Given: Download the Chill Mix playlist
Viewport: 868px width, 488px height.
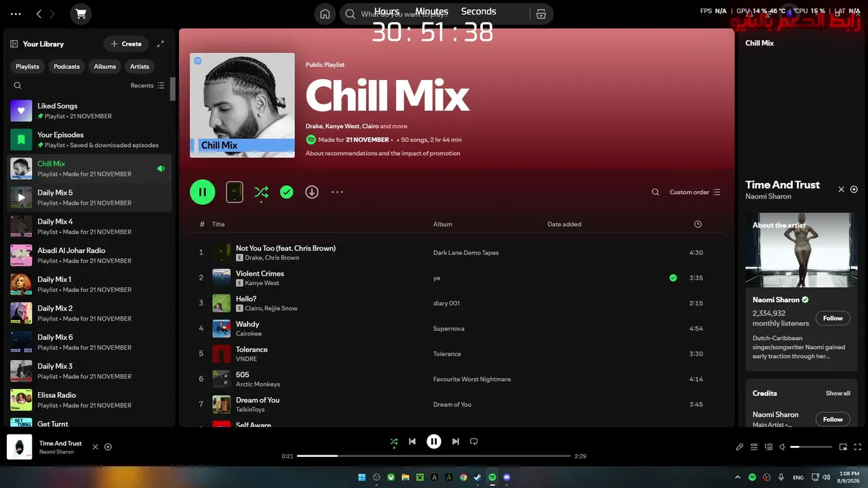Looking at the screenshot, I should point(312,192).
